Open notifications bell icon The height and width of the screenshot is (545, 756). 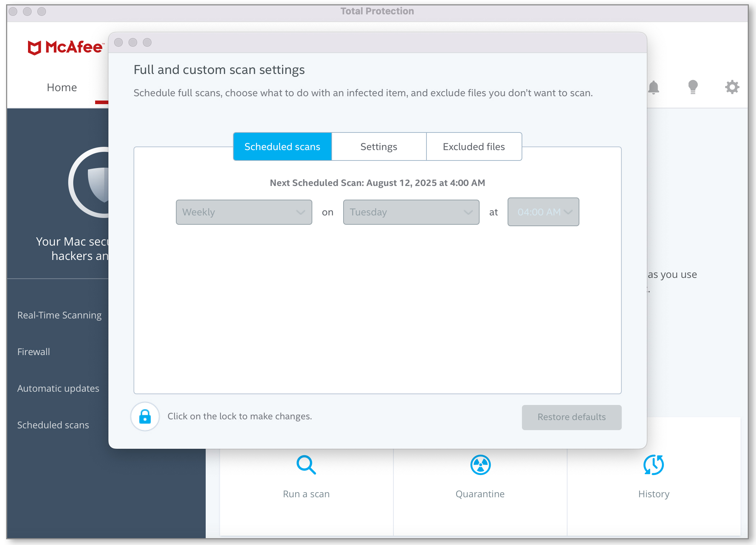[x=654, y=87]
